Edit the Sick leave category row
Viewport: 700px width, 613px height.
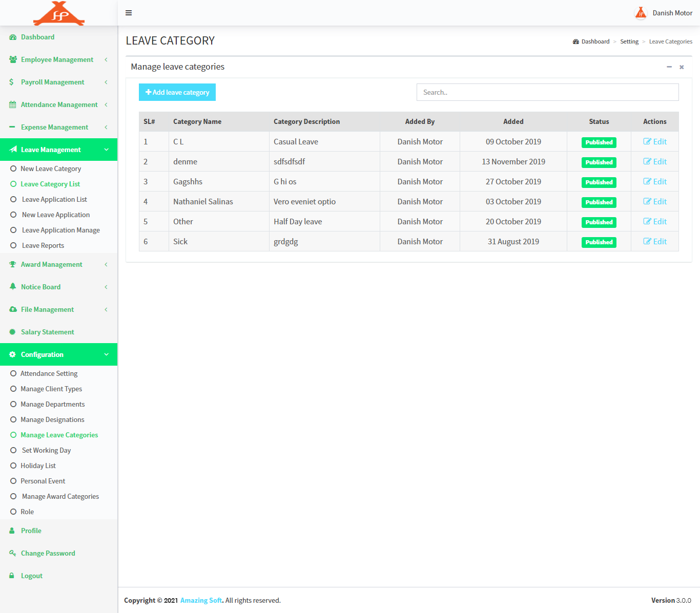coord(655,242)
